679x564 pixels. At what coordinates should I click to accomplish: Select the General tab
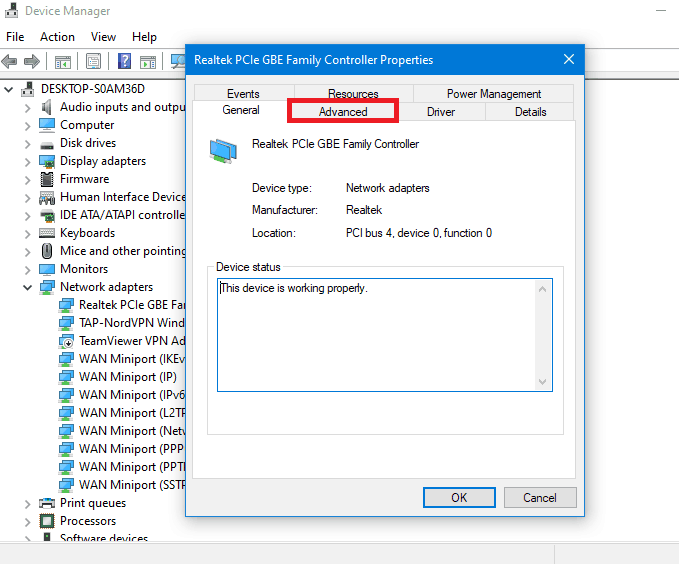pyautogui.click(x=241, y=110)
